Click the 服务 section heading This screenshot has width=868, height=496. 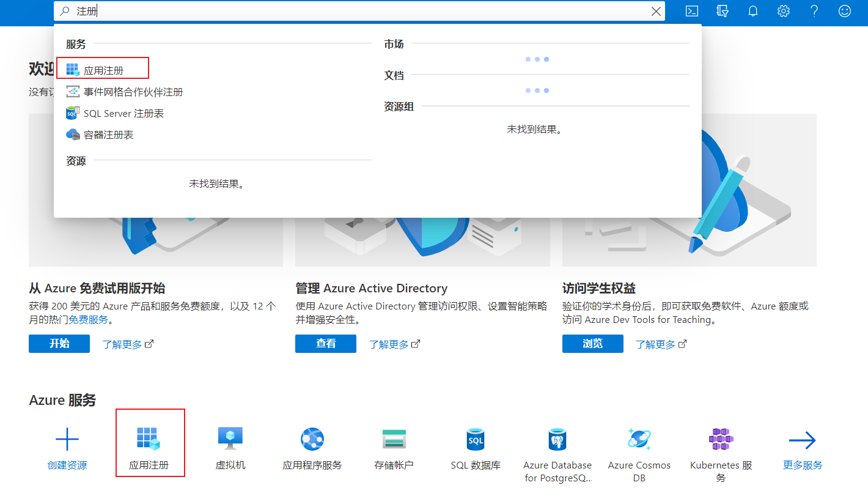pos(76,44)
